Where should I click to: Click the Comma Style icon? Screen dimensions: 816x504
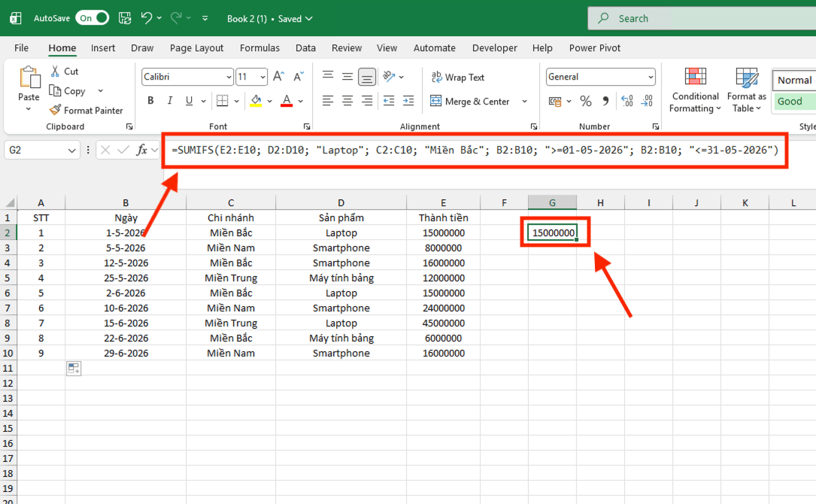[x=605, y=101]
